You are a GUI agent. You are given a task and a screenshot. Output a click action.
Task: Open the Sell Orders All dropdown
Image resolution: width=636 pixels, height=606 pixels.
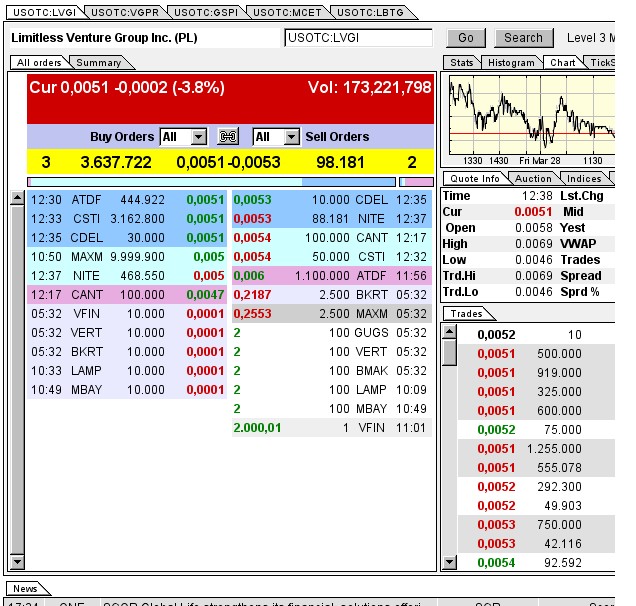pos(276,137)
